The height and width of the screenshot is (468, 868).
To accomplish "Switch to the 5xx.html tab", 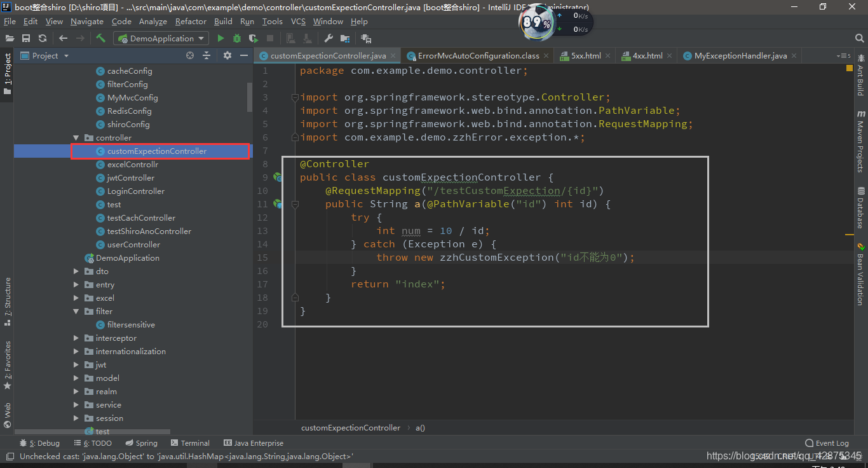I will click(586, 56).
